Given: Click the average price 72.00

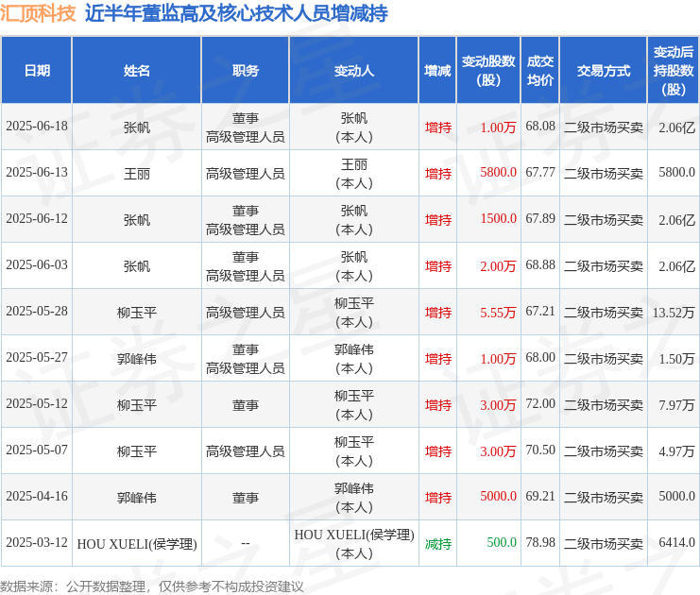Looking at the screenshot, I should coord(540,403).
